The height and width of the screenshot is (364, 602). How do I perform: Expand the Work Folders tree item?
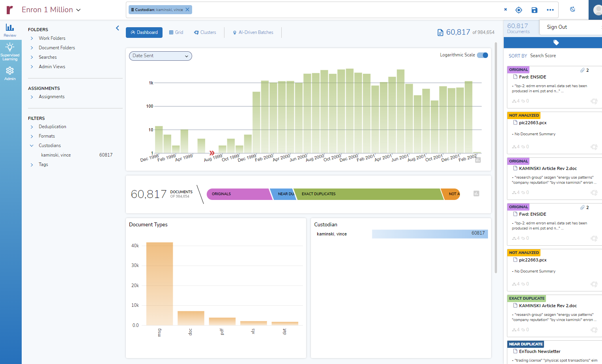tap(32, 38)
